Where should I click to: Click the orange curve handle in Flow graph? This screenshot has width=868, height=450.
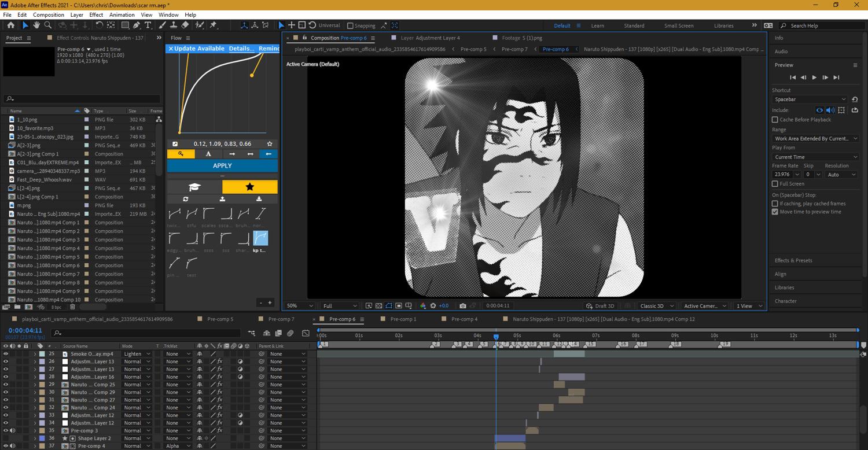click(252, 75)
